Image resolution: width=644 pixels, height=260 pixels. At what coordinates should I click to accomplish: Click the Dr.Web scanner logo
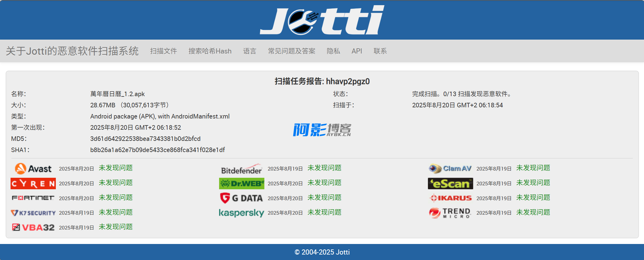241,184
